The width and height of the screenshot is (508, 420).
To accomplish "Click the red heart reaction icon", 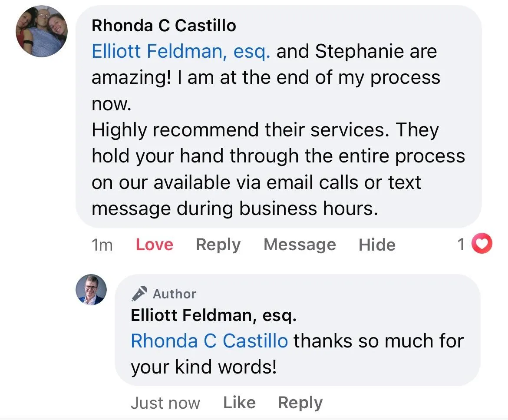I will (482, 243).
